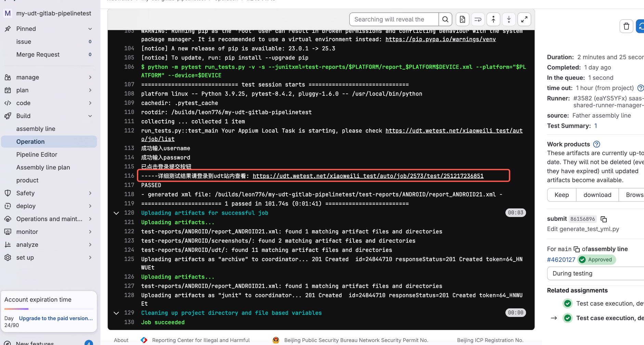Open pipeline #4620127 link
The height and width of the screenshot is (345, 644).
tap(561, 260)
